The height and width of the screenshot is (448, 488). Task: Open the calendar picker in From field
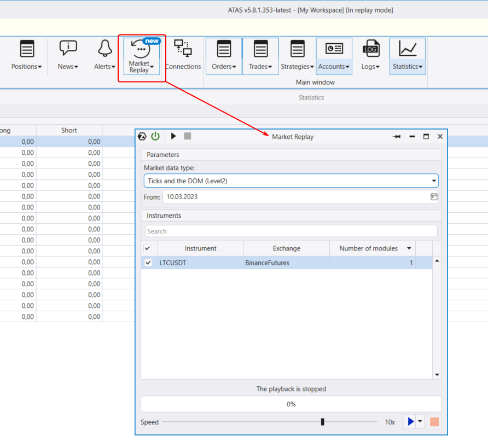[x=434, y=197]
